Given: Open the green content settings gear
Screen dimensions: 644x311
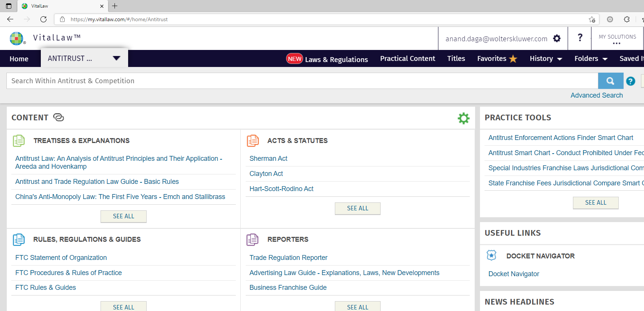Looking at the screenshot, I should 463,118.
